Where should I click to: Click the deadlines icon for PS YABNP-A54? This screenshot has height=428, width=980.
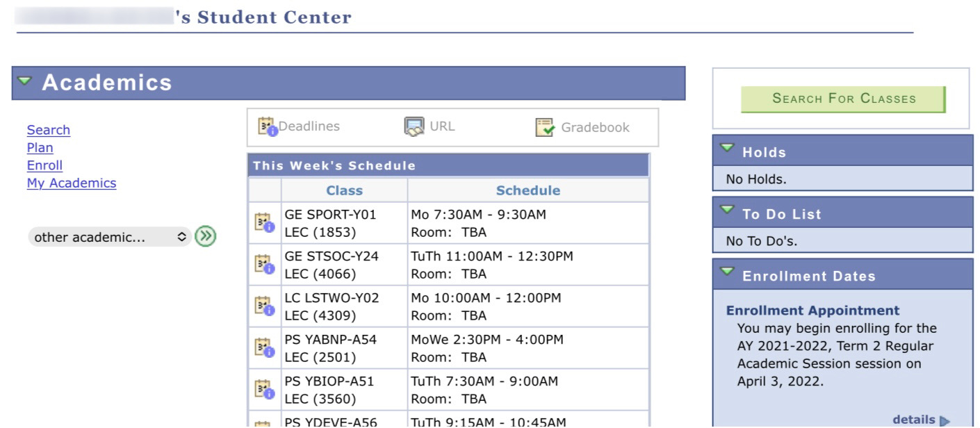[264, 347]
